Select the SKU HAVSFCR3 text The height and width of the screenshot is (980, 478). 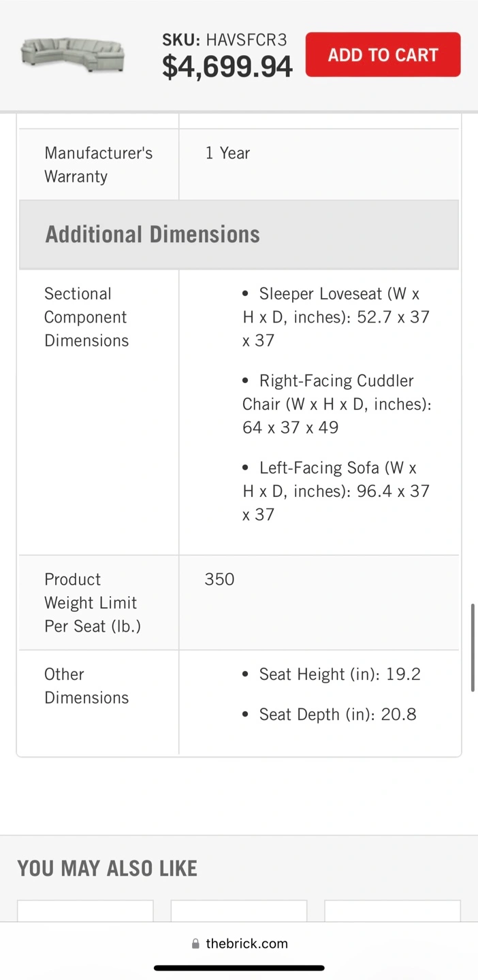coord(225,40)
